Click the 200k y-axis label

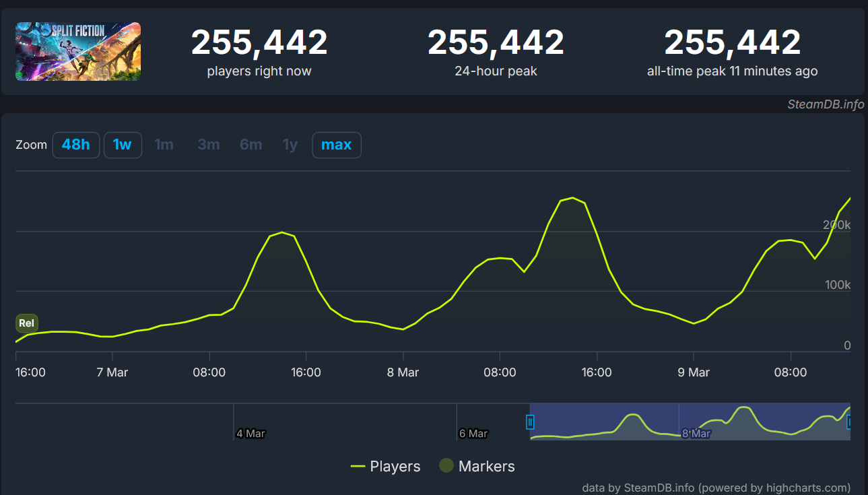(836, 225)
